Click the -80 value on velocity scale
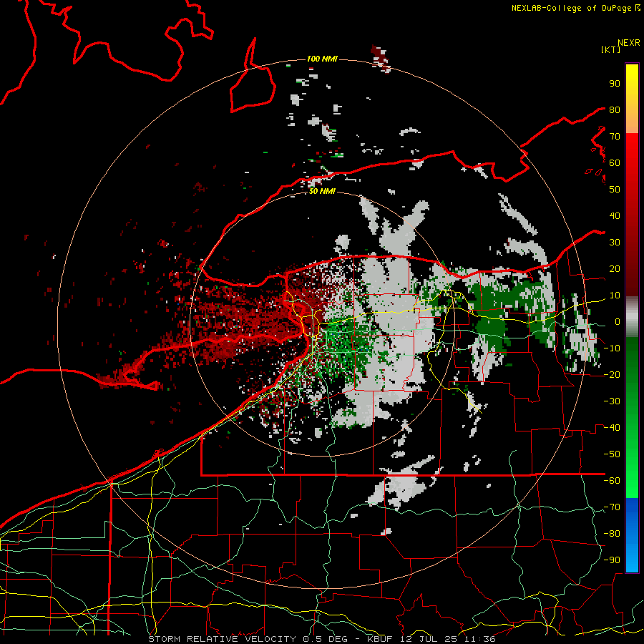Screen dimensions: 644x644 point(612,534)
